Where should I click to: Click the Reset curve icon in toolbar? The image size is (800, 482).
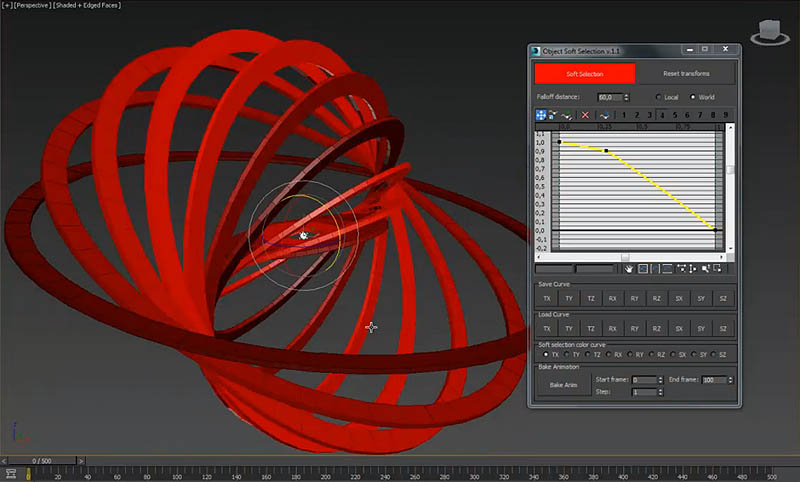pyautogui.click(x=604, y=116)
